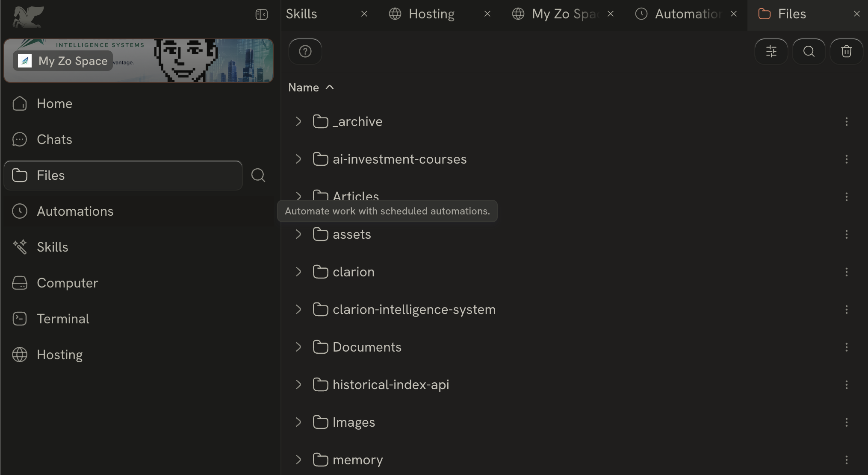
Task: Expand the Documents folder
Action: tap(298, 347)
